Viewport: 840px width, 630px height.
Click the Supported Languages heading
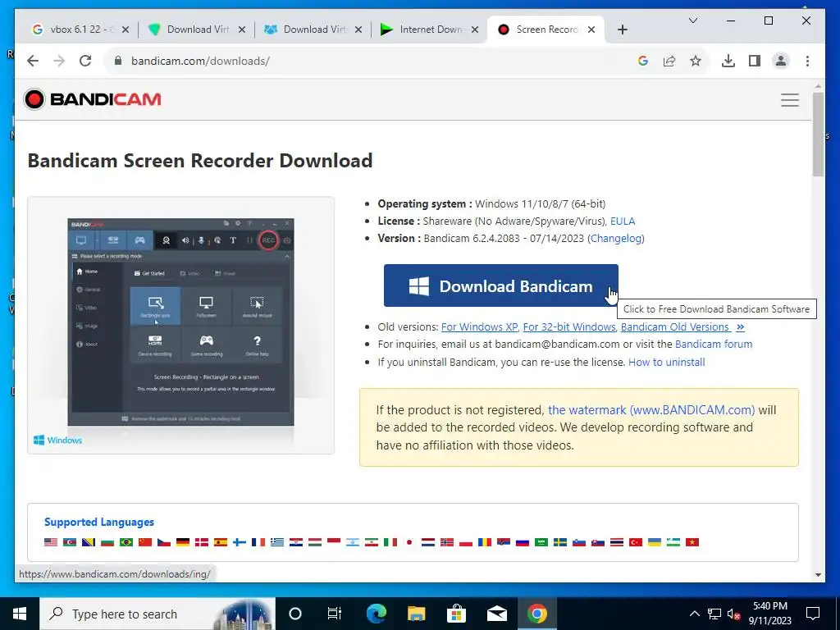click(x=99, y=522)
